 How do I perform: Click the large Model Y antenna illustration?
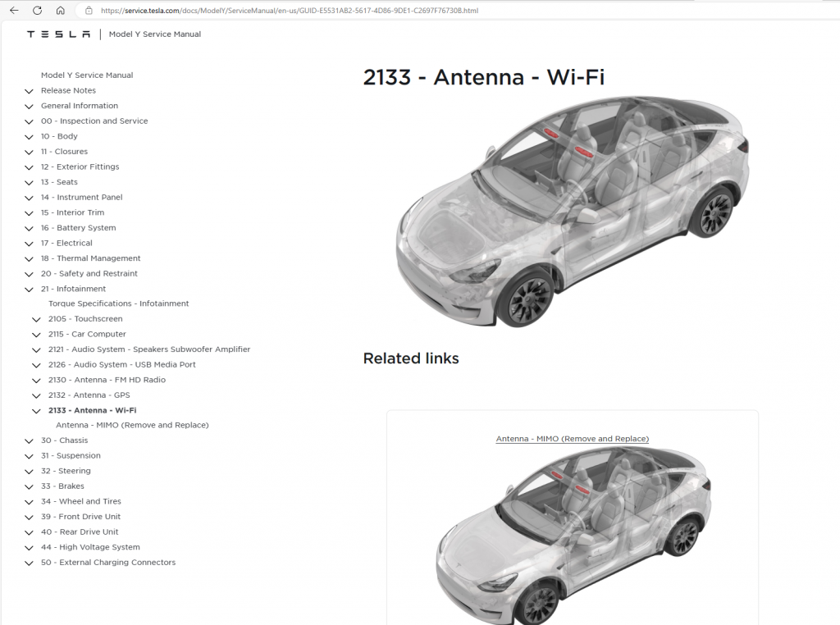coord(572,212)
